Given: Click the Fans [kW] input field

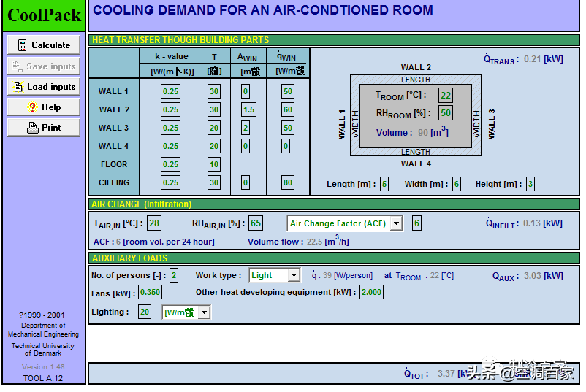Looking at the screenshot, I should [x=151, y=292].
